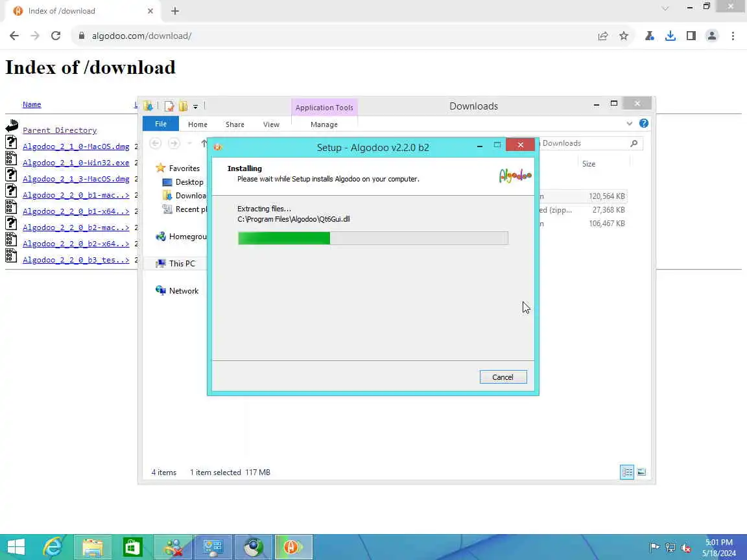Open the Home ribbon tab
Viewport: 747px width, 560px height.
coord(198,124)
